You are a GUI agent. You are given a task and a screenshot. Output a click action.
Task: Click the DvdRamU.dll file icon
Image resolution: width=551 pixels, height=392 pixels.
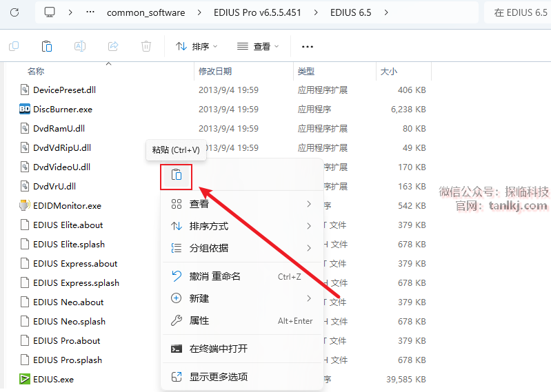click(25, 128)
